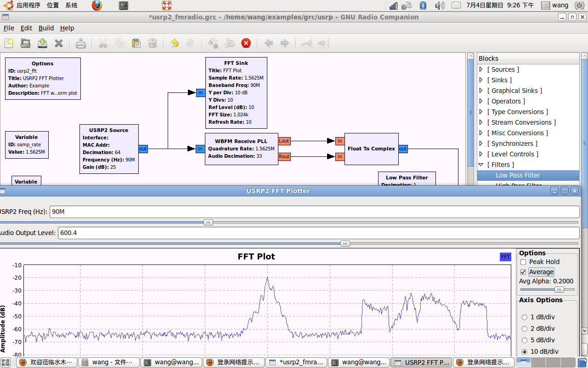
Task: Switch to 欢迎莅临水木 Firefox taskbar window
Action: point(46,362)
